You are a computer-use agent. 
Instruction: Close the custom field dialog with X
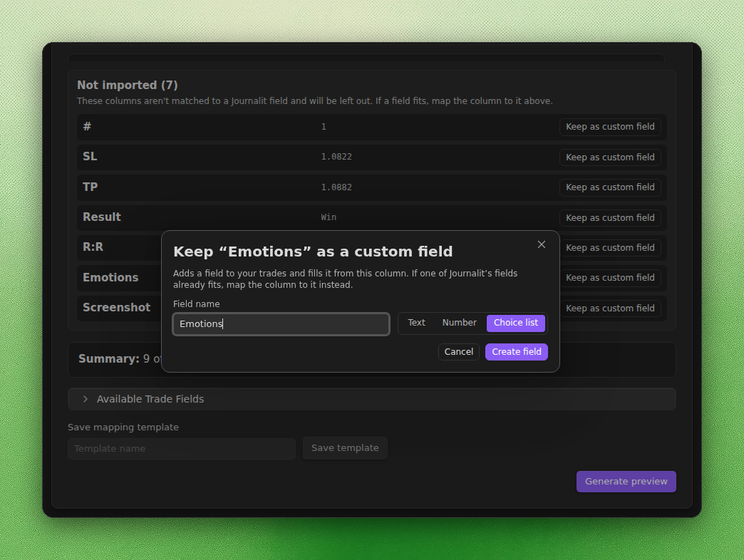(x=542, y=244)
